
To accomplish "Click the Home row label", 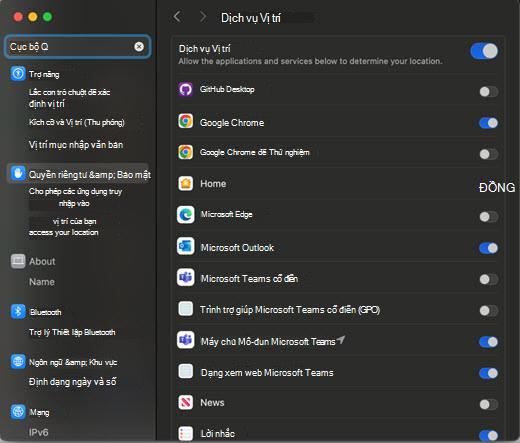I will (213, 183).
